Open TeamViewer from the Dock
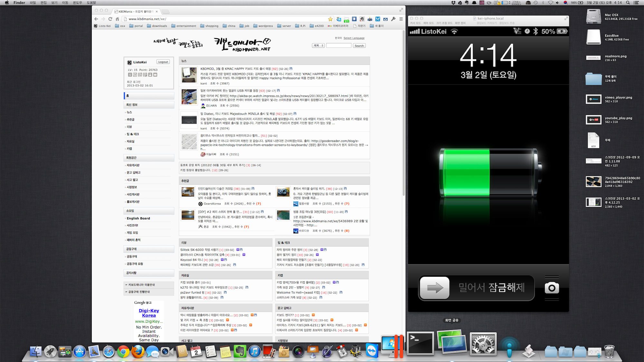The height and width of the screenshot is (362, 644). click(x=372, y=351)
